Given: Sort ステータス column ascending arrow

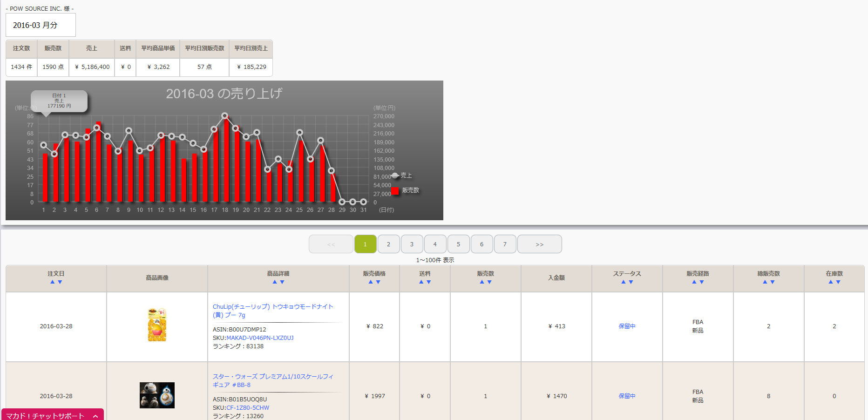Looking at the screenshot, I should (x=624, y=282).
